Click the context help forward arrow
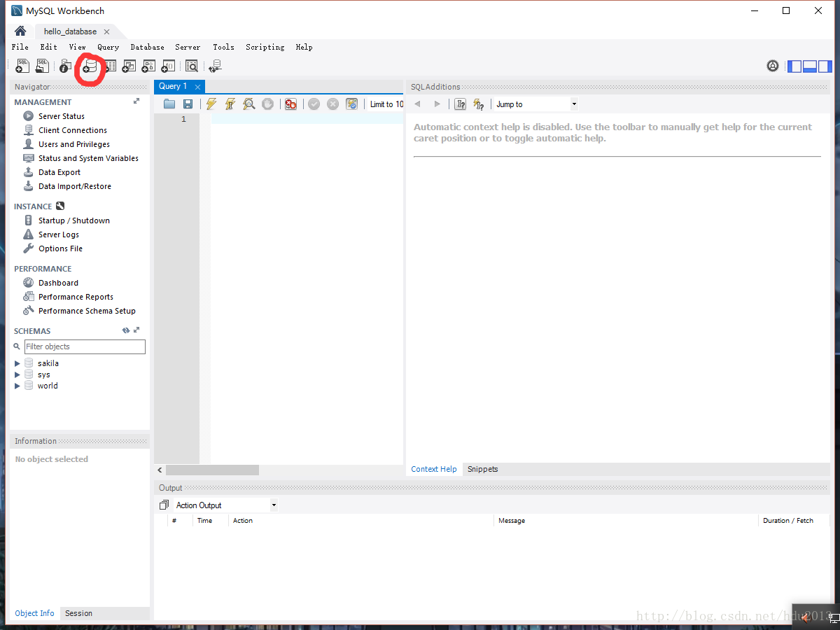Viewport: 840px width, 630px height. (x=437, y=104)
